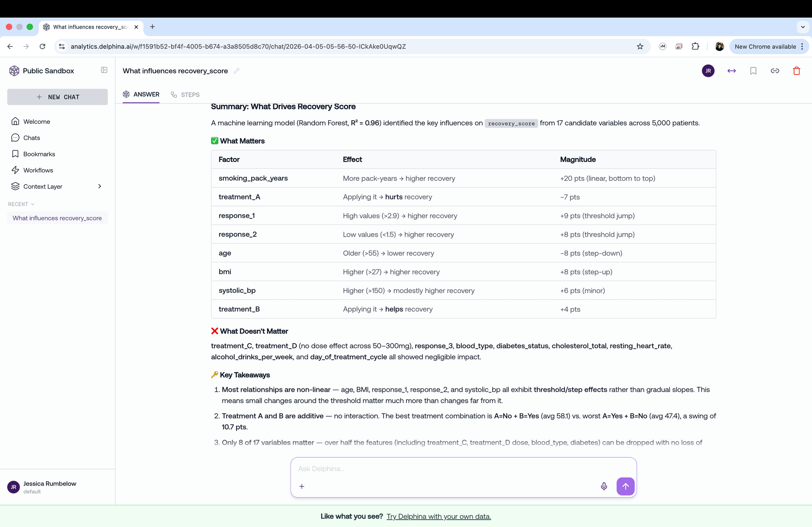Star this page in address bar
Screen dimensions: 812x527
(x=640, y=46)
